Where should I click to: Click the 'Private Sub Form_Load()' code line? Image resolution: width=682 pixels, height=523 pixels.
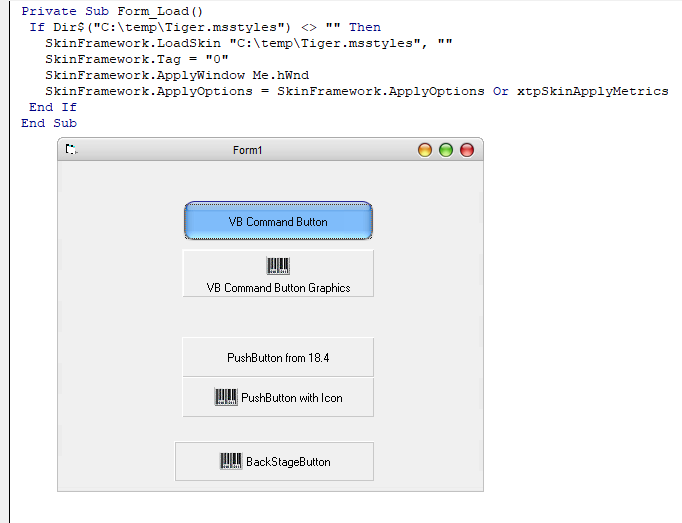click(x=112, y=11)
